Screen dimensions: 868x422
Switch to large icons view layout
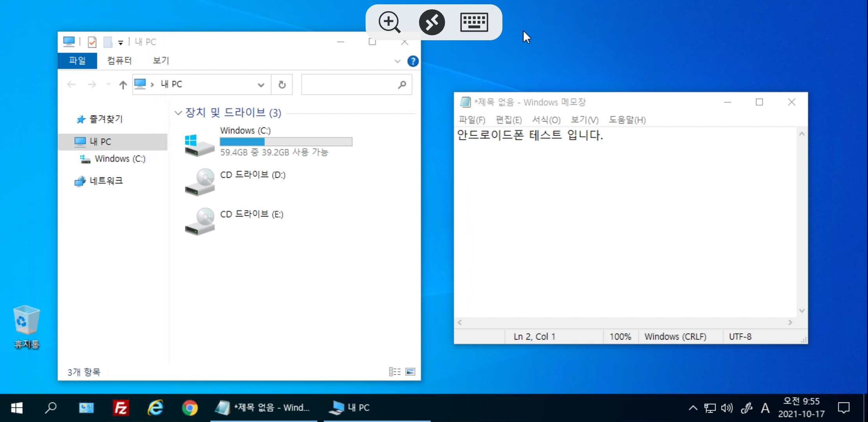[x=410, y=372]
